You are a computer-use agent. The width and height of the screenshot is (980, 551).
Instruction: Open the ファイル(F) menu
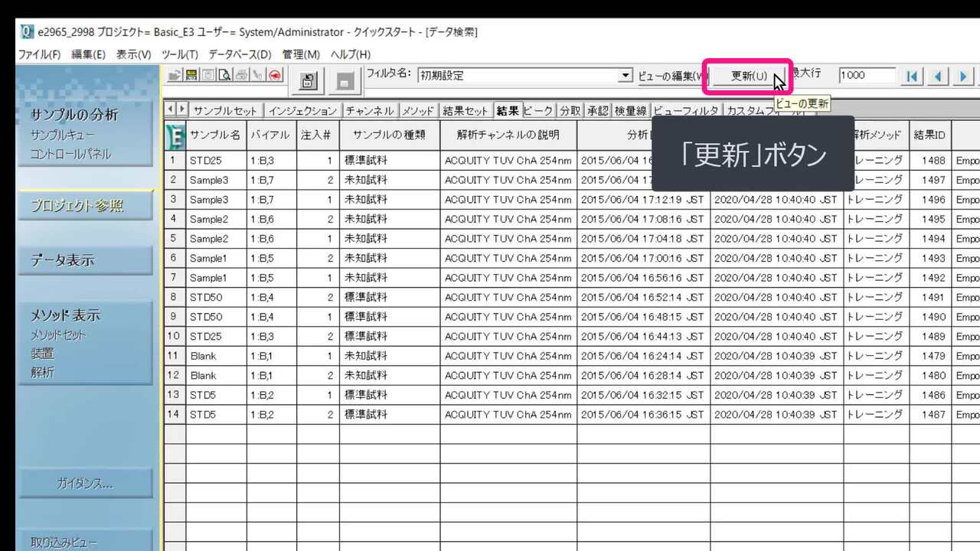coord(39,54)
